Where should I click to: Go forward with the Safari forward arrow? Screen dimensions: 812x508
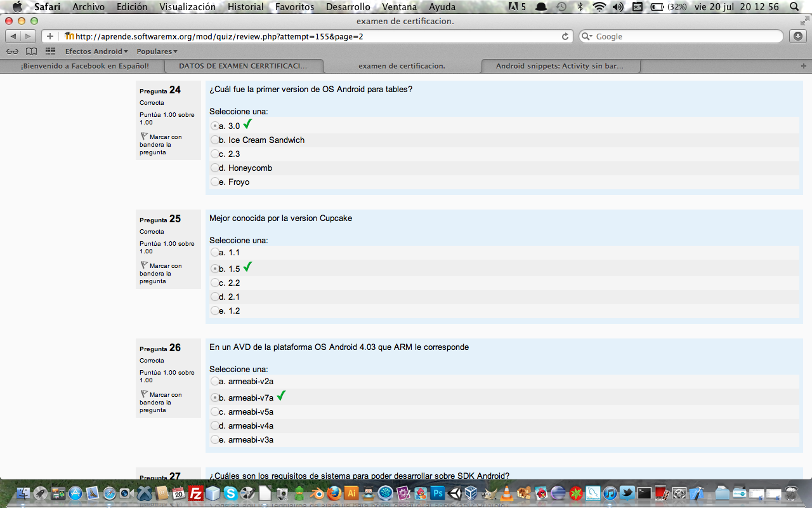(29, 36)
